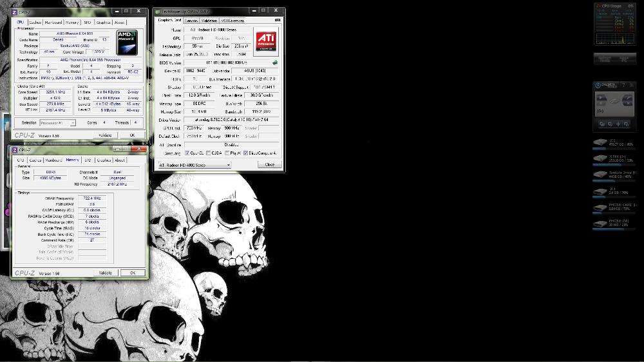Viewport: 644px width, 362px height.
Task: Toggle the CUDA checkbox in GPU-Z
Action: point(208,153)
